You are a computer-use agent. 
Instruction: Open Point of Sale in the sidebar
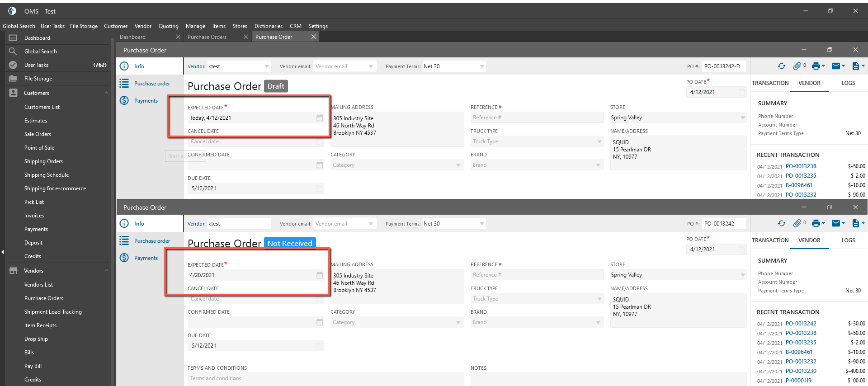39,148
